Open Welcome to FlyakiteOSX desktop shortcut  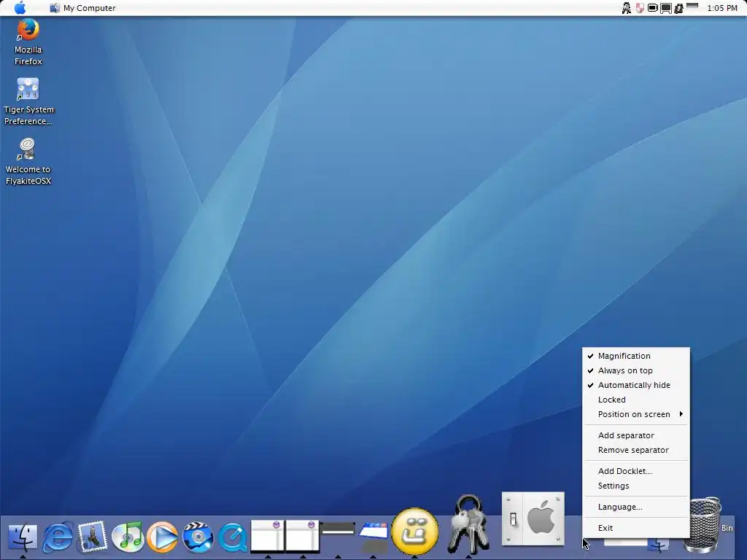click(x=28, y=162)
